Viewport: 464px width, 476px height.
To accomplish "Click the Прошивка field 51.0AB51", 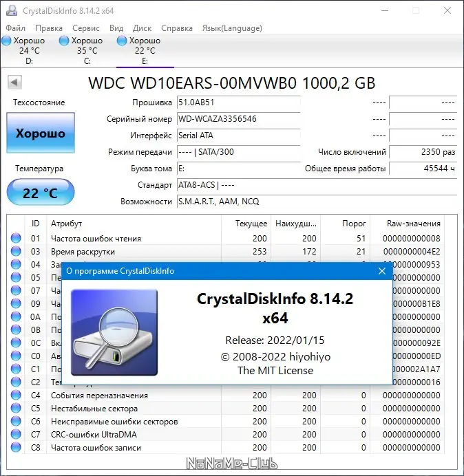I will tap(238, 102).
